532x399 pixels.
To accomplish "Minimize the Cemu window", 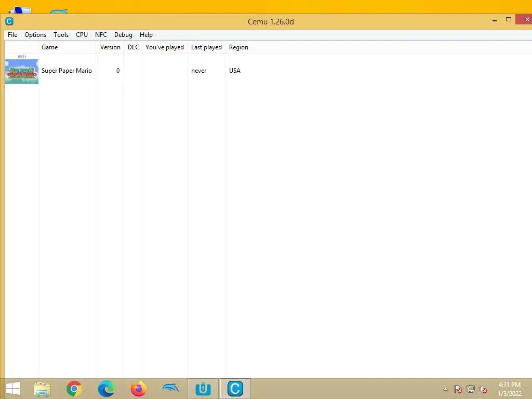I will click(x=495, y=20).
